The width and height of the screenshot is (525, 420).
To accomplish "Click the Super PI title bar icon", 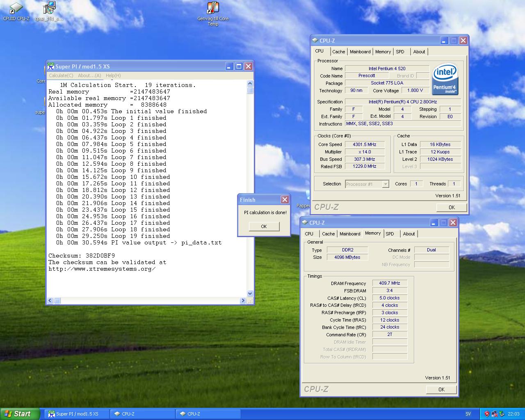I will pos(51,66).
